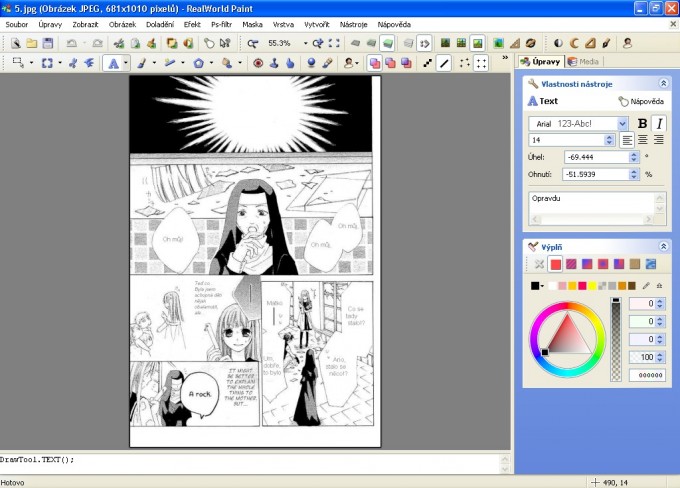This screenshot has height=488, width=680.
Task: Click the Paste brush icon
Action: coord(151,43)
